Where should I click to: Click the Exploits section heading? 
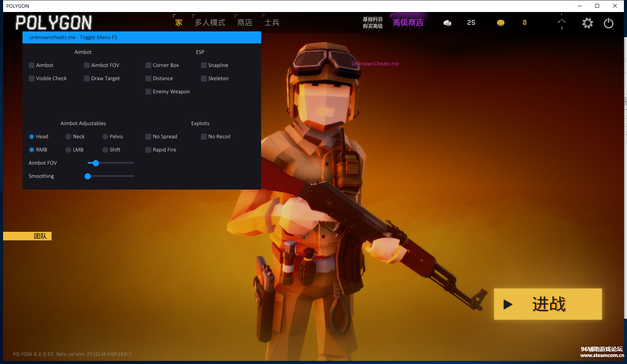200,124
